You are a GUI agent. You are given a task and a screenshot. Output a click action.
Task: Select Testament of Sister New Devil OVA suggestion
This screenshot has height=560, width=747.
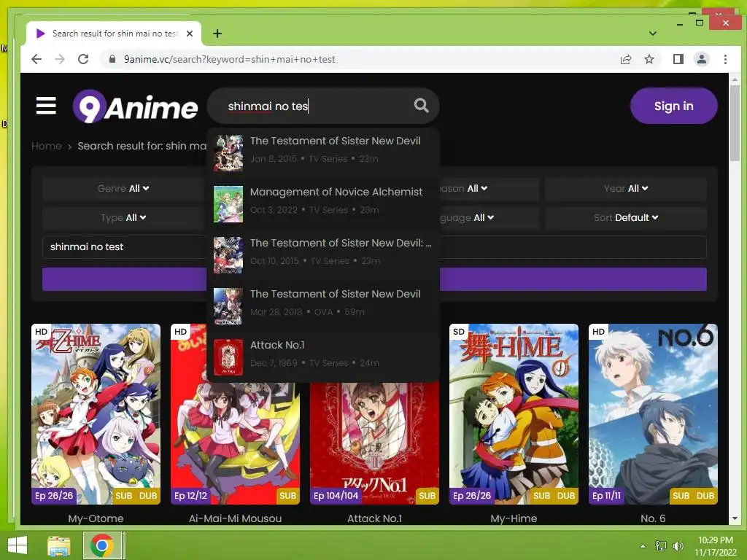click(323, 306)
